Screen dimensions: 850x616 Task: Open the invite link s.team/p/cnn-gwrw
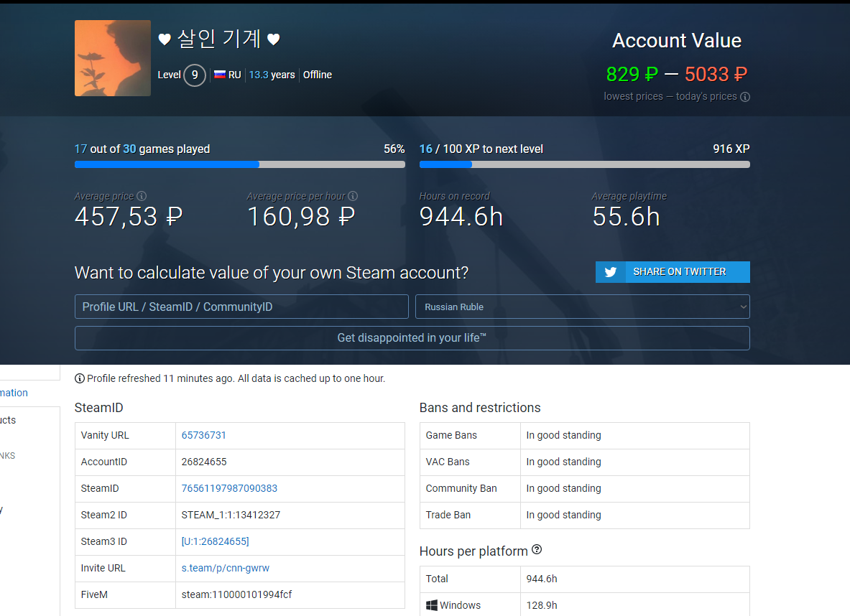(225, 568)
